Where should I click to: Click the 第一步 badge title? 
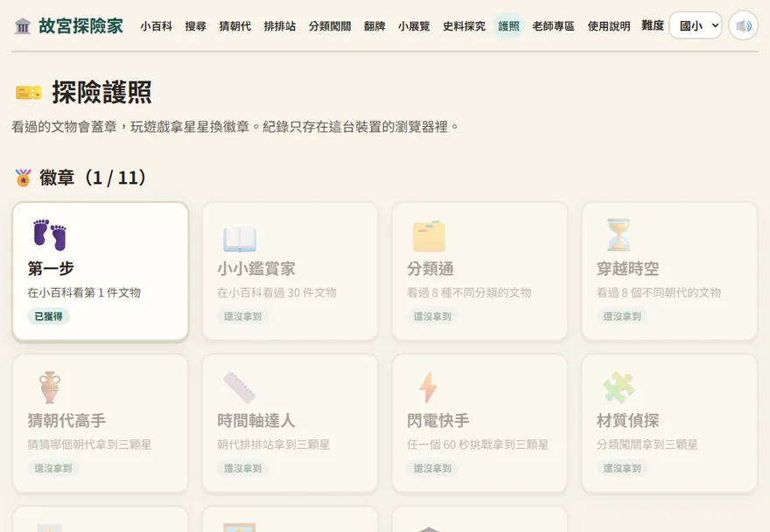point(51,269)
